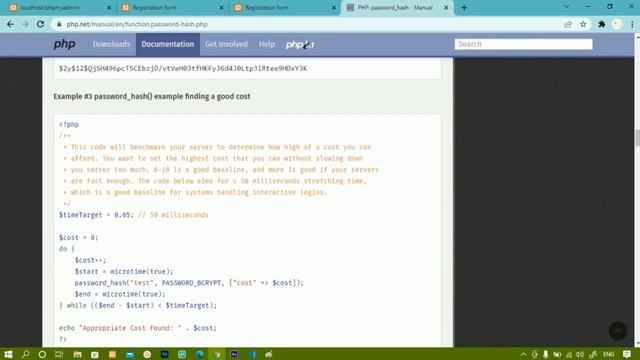This screenshot has width=640, height=360.
Task: Close the localhost/phpmyadmin tab
Action: tap(109, 8)
